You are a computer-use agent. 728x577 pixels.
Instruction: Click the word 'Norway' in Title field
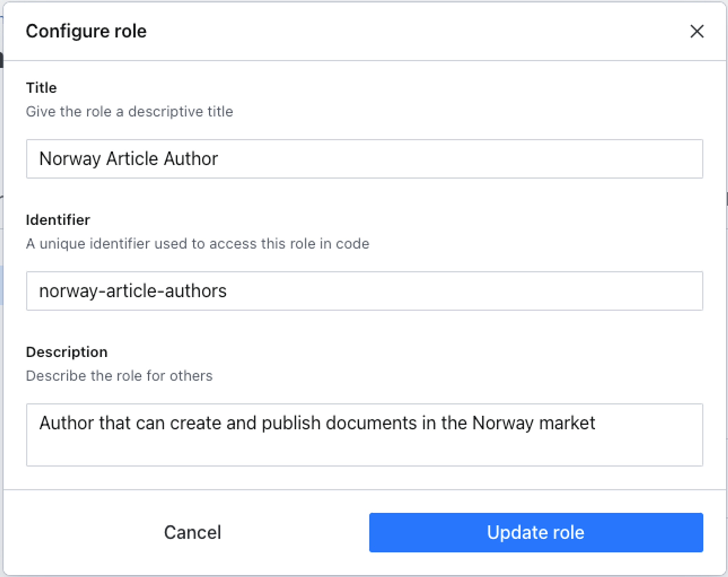point(70,159)
